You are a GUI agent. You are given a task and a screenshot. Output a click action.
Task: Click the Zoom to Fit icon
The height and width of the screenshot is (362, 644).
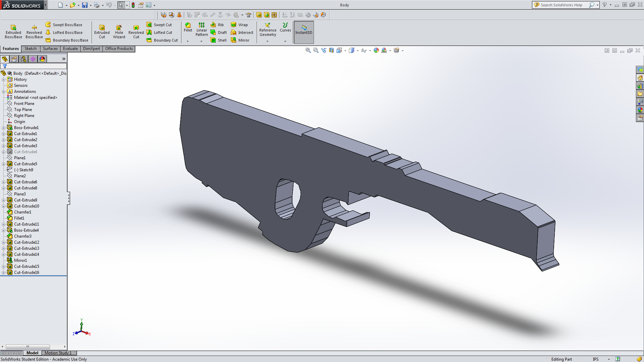click(308, 50)
